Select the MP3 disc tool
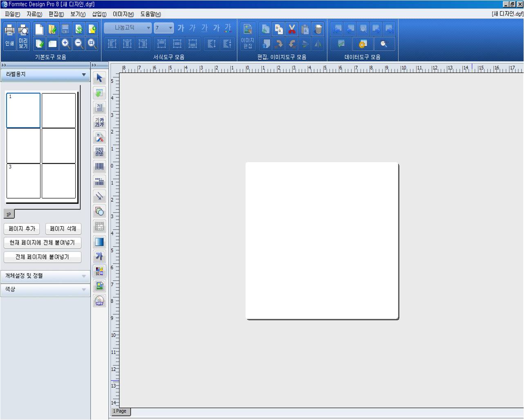 99,301
